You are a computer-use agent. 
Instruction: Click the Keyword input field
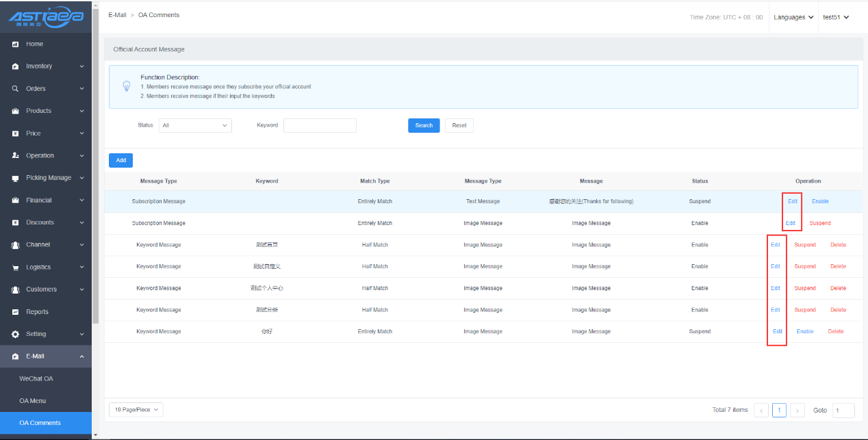pyautogui.click(x=320, y=126)
